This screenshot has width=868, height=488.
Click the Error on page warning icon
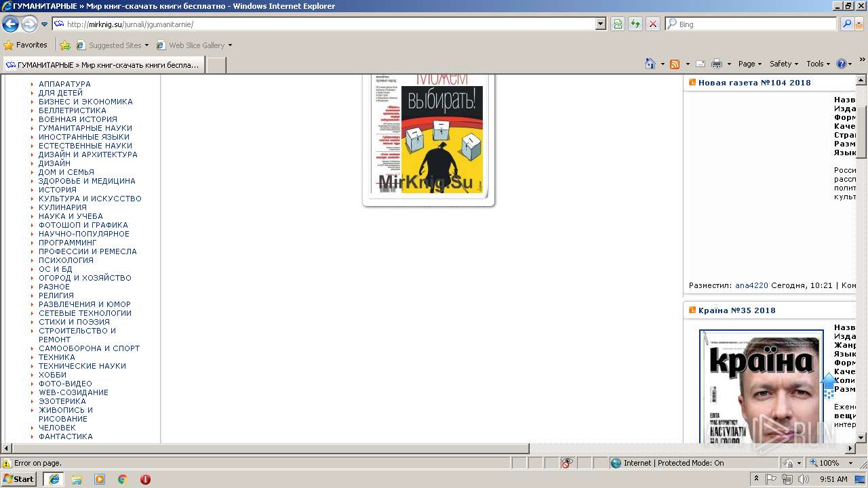tap(7, 463)
